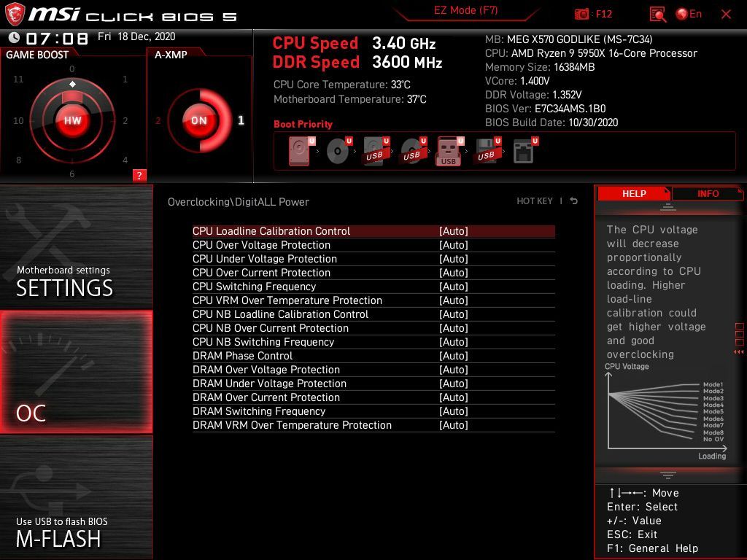Open CPU NB Over Current Protection value
The width and height of the screenshot is (747, 560).
tap(454, 328)
